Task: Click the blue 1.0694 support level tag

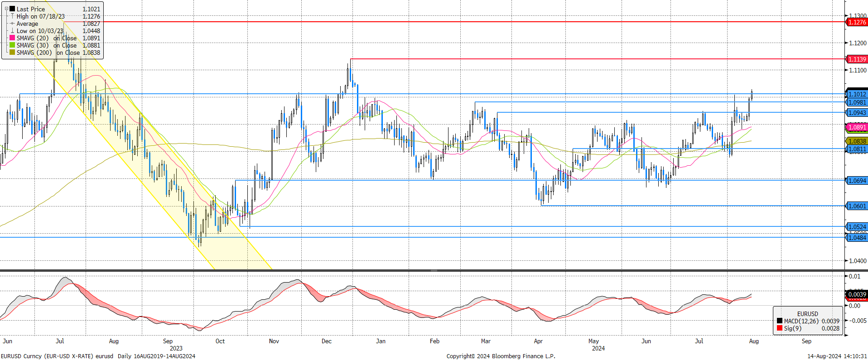Action: click(x=857, y=181)
